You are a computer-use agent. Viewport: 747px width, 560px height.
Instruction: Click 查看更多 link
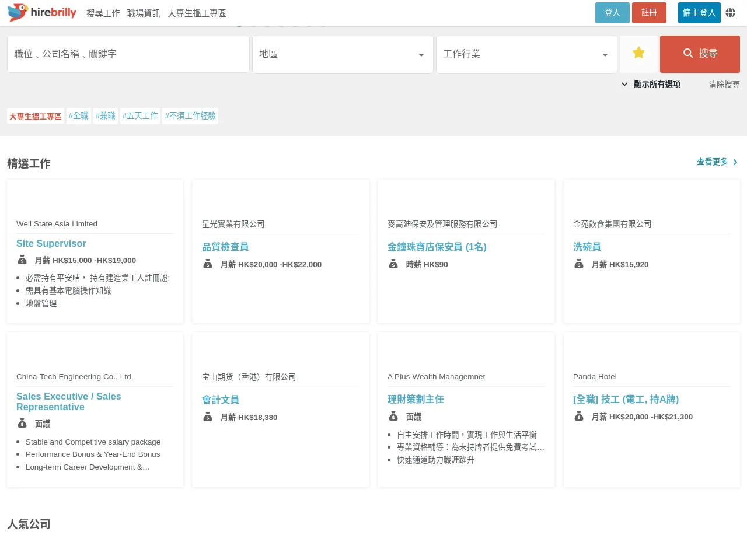[x=712, y=162]
